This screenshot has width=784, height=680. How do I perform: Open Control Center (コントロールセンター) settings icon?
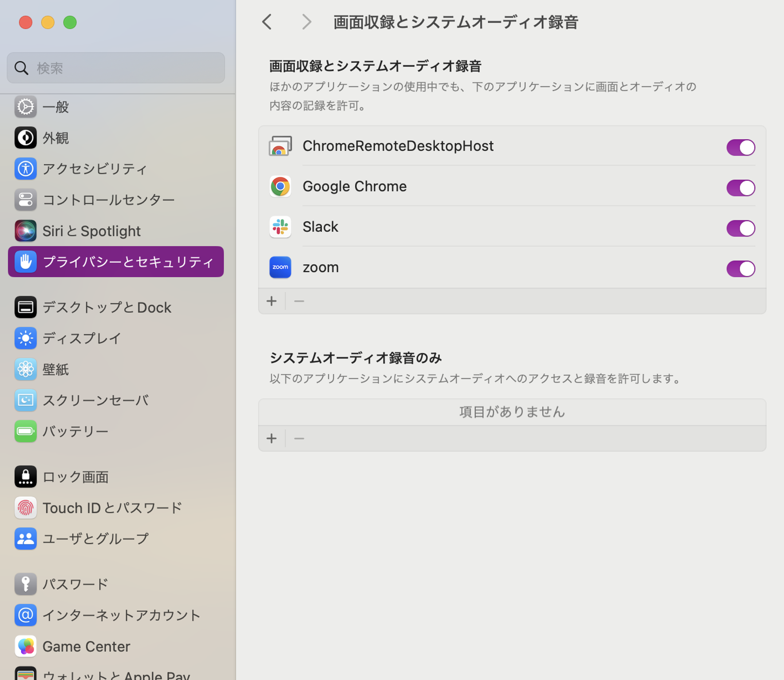pos(25,200)
